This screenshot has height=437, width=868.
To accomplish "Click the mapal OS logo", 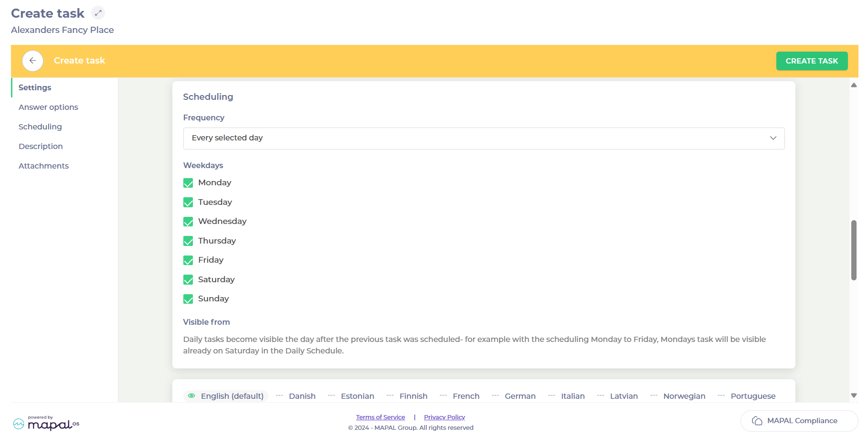I will coord(46,423).
